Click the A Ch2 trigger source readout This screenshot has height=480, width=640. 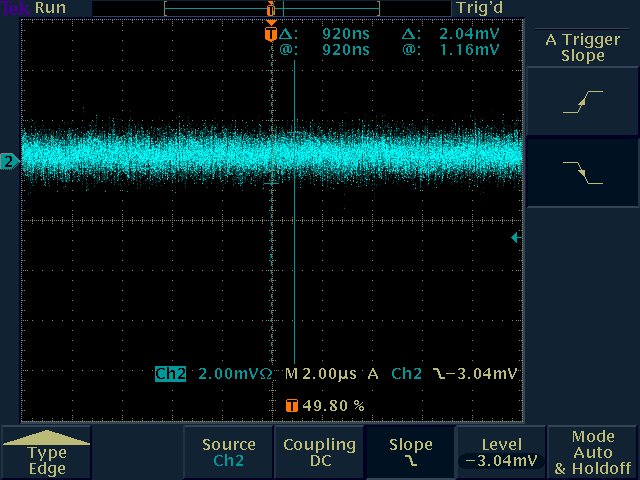pyautogui.click(x=395, y=373)
